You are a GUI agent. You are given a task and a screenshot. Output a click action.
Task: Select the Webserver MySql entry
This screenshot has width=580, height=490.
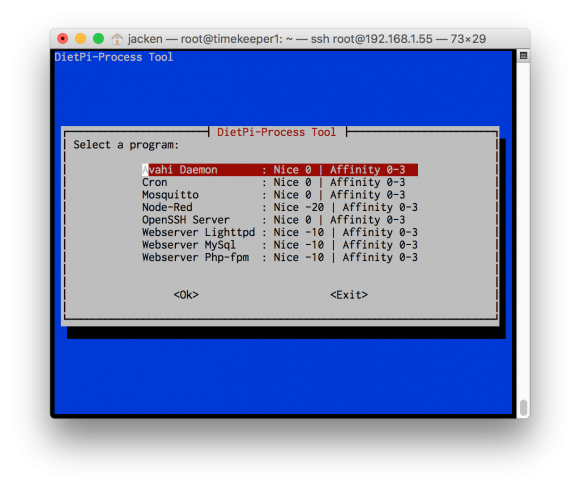pos(280,245)
